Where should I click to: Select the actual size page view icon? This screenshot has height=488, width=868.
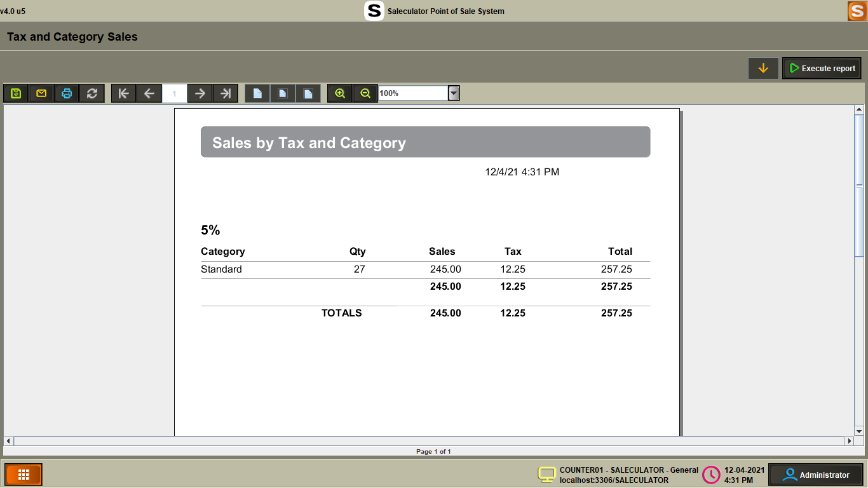click(x=257, y=93)
